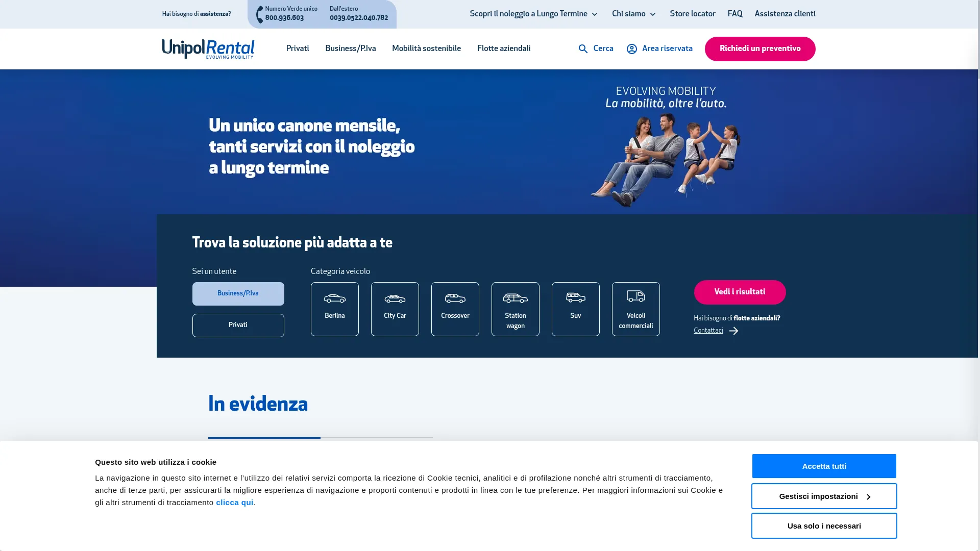Click the Station wagon car icon
The height and width of the screenshot is (551, 980).
516,298
